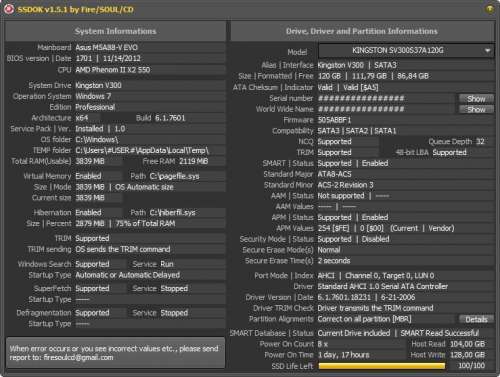
Task: Click Standard Minor ACS-2 Revision 3
Action: [x=345, y=185]
